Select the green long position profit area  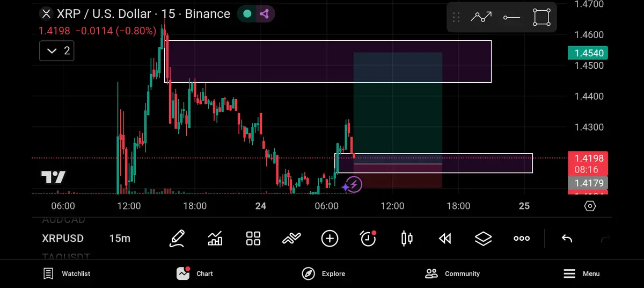398,107
